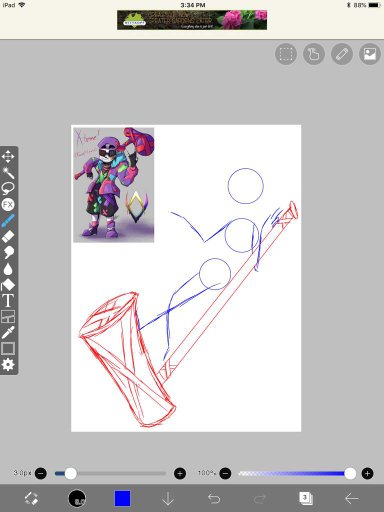Select the Magic Wand tool
The image size is (384, 512).
point(8,173)
